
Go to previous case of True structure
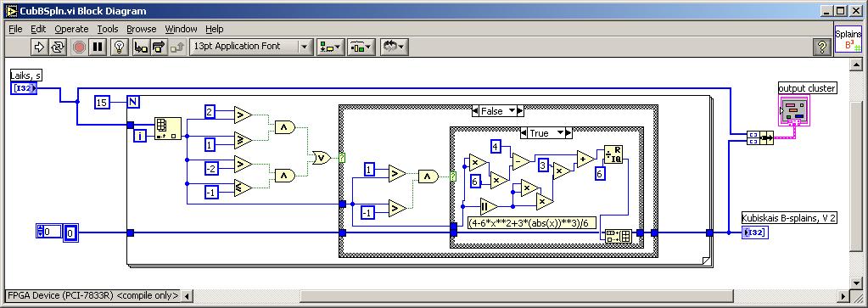coord(524,133)
